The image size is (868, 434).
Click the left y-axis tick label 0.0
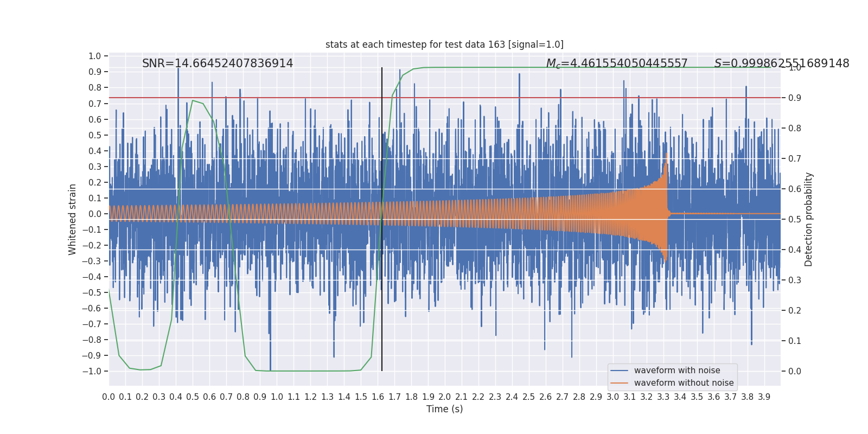pyautogui.click(x=95, y=214)
